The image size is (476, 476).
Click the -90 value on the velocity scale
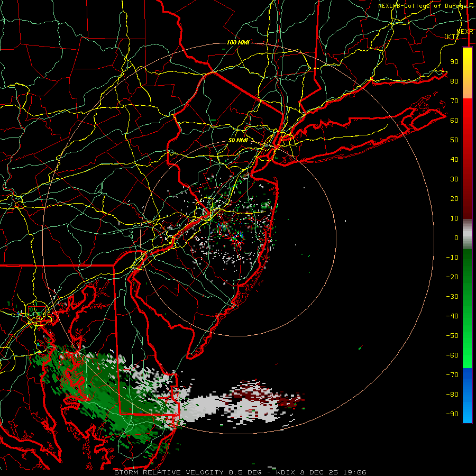[452, 414]
